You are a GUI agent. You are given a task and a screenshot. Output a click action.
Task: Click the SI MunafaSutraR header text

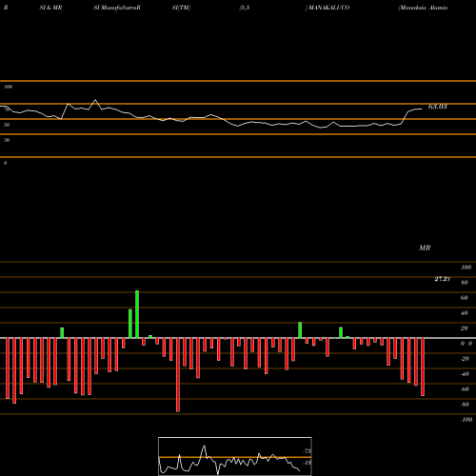pos(117,8)
